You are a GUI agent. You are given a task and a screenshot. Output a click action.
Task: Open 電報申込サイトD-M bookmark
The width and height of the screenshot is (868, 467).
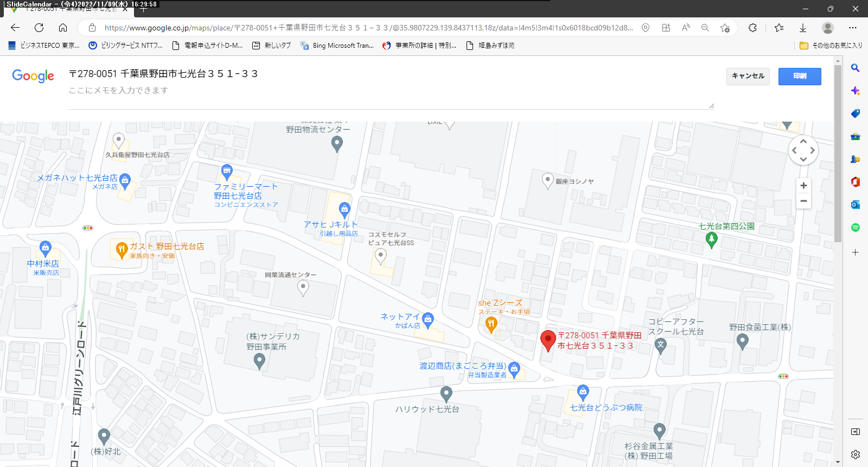click(207, 46)
